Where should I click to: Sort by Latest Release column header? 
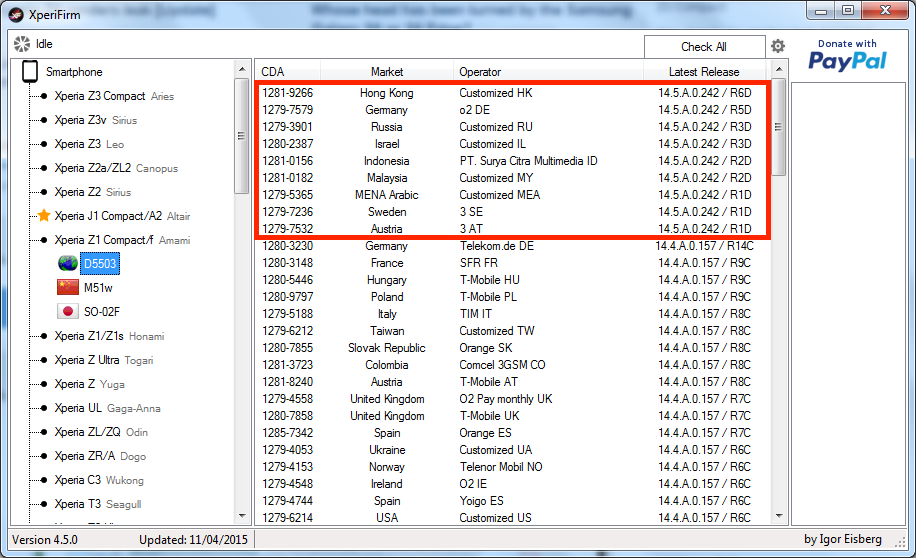click(x=704, y=72)
